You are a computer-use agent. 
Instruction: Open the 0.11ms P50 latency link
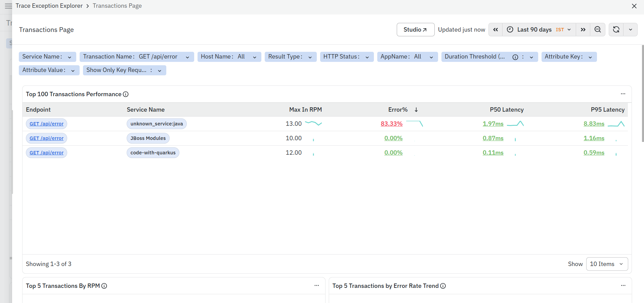493,153
